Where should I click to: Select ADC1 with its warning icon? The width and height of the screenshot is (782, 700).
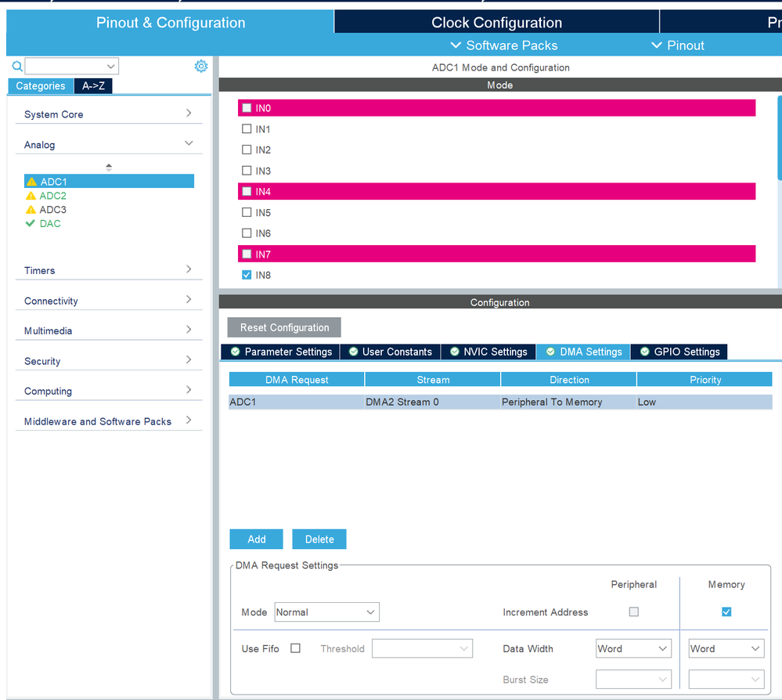(x=109, y=182)
